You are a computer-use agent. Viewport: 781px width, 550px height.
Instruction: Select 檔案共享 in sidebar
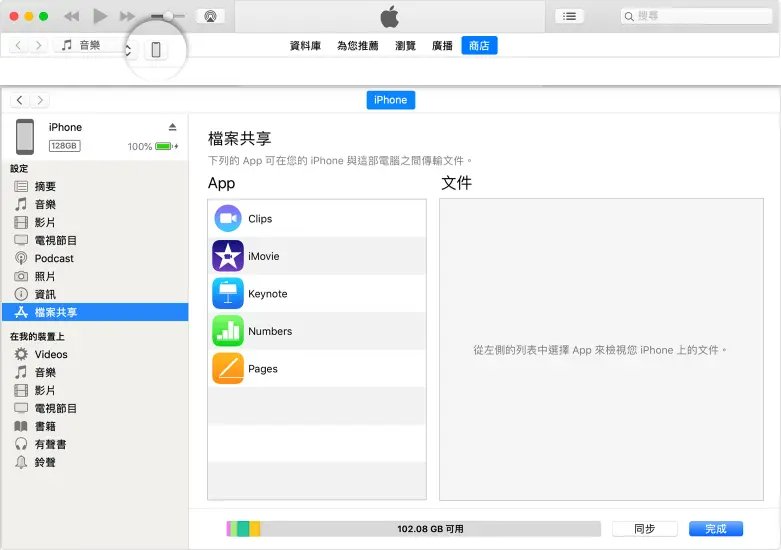click(95, 312)
